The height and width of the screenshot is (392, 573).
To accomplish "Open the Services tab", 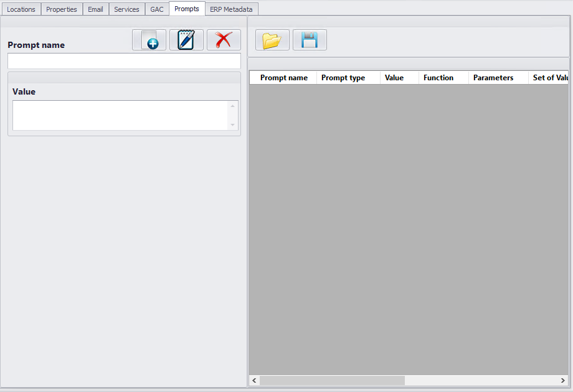I will [126, 9].
